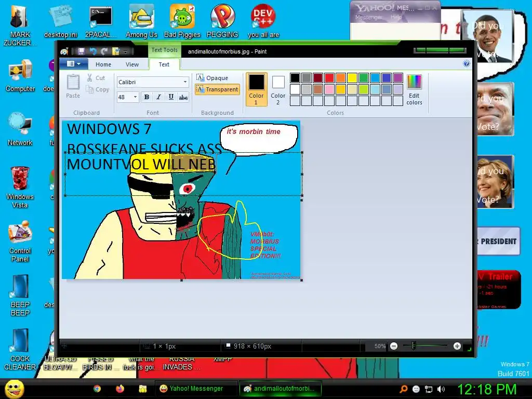Open Edit colors dialog
The height and width of the screenshot is (399, 532).
point(414,90)
